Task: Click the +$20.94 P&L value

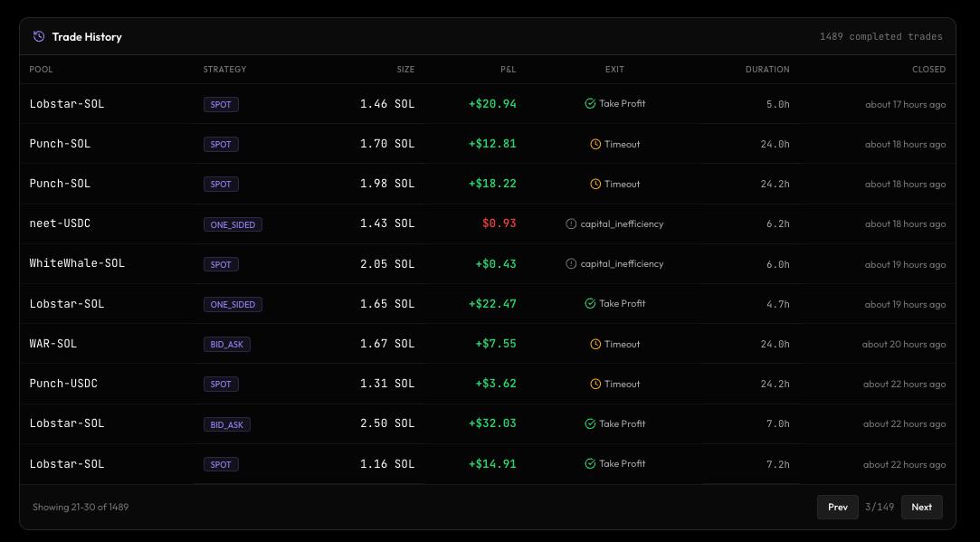Action: 492,104
